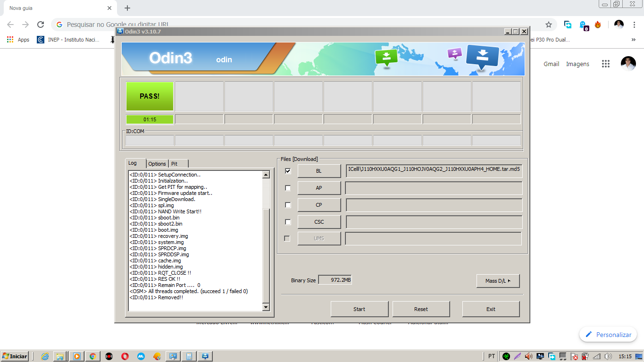Browse for a BL firmware file
The width and height of the screenshot is (644, 362).
coord(319,171)
